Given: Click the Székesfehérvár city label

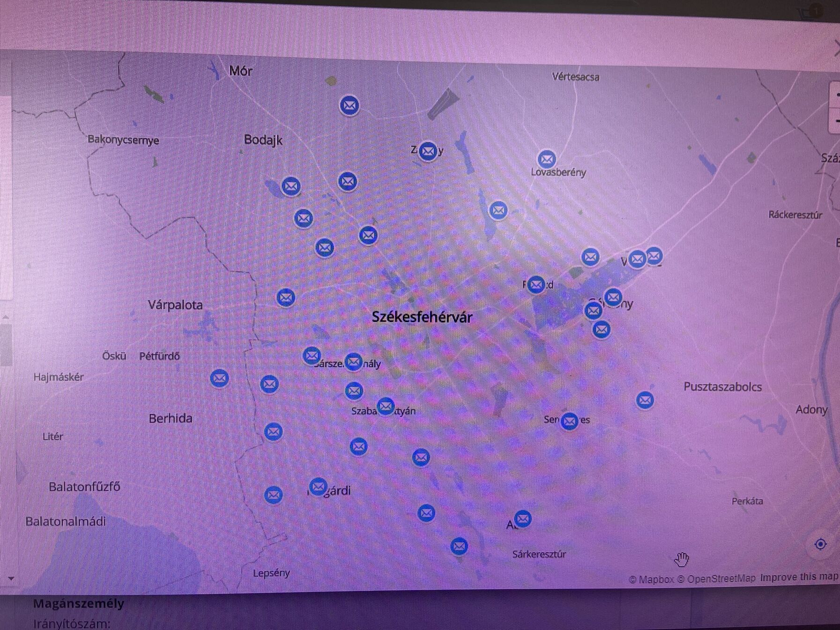Looking at the screenshot, I should pyautogui.click(x=422, y=317).
